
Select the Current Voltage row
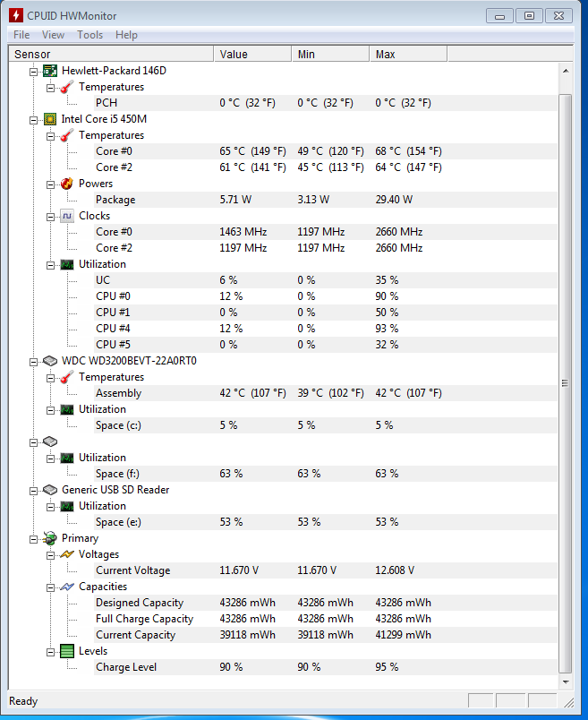click(x=326, y=570)
